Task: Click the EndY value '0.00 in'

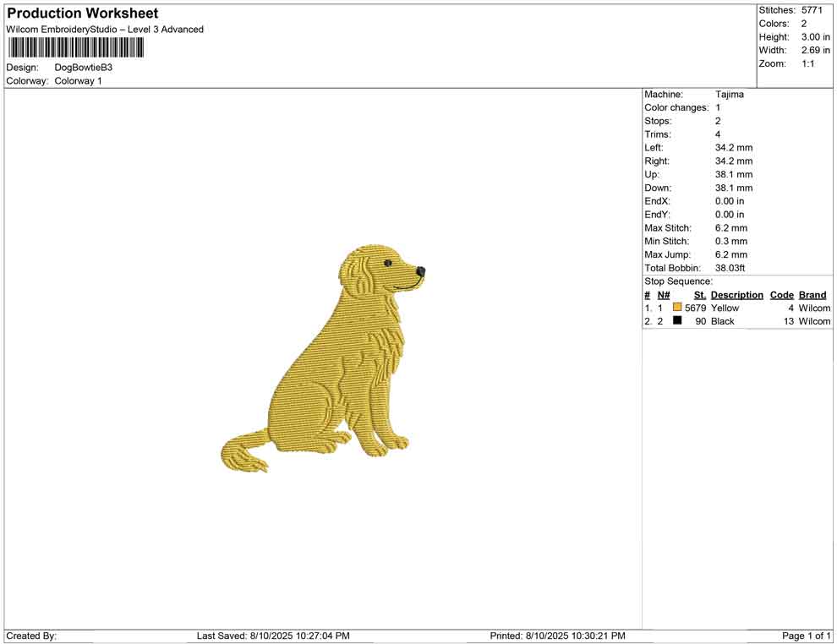Action: click(730, 215)
